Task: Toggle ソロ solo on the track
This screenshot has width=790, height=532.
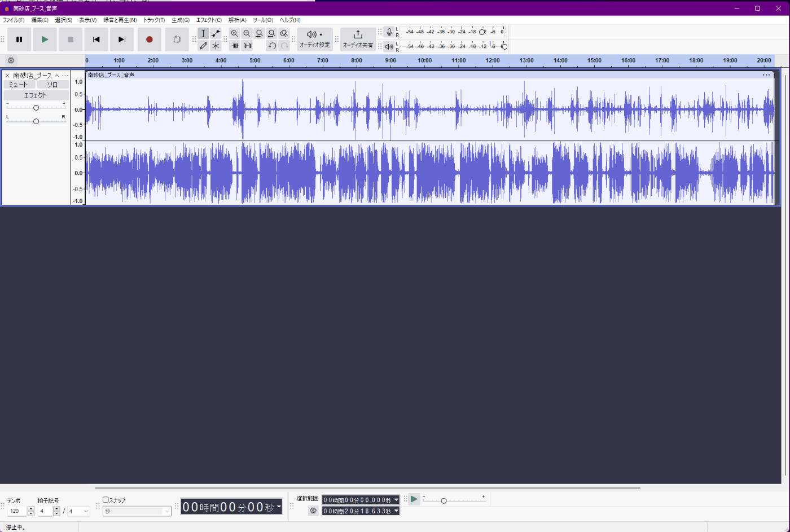Action: [52, 85]
